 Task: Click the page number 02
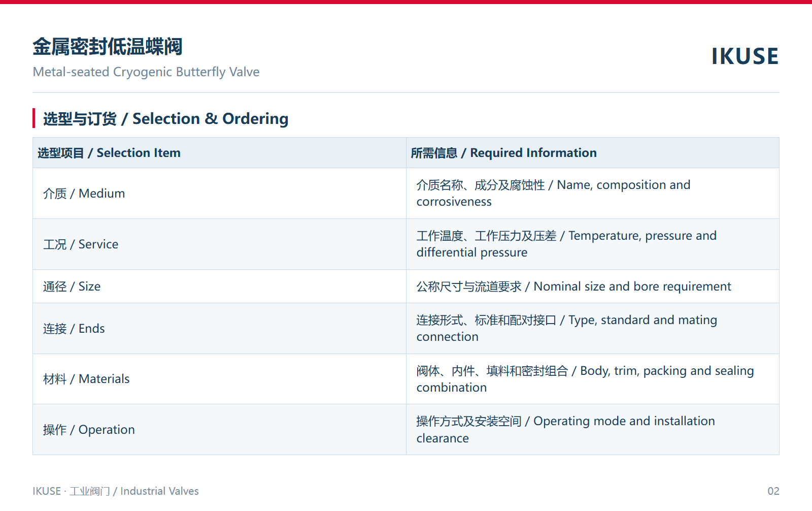click(x=773, y=491)
